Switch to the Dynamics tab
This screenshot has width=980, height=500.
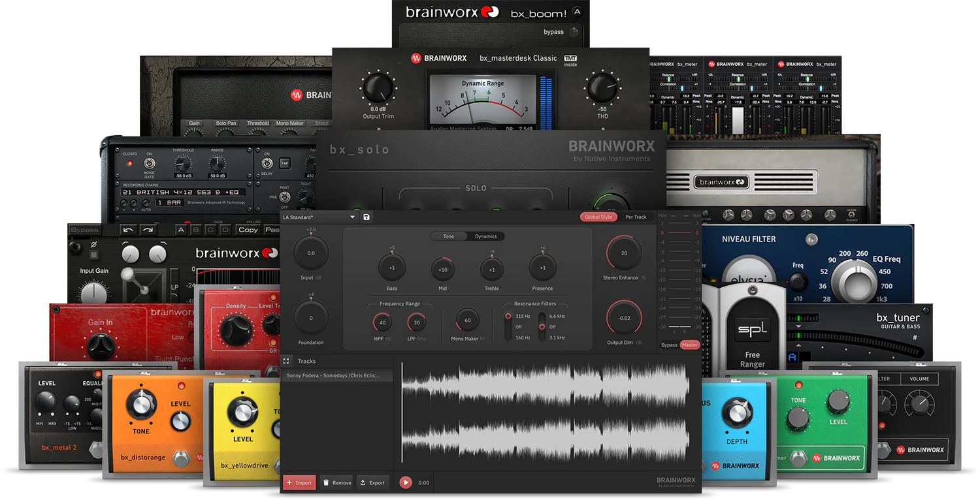click(x=485, y=236)
